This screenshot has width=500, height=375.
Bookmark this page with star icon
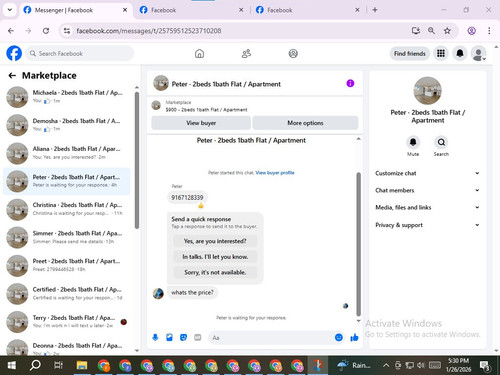coord(447,31)
